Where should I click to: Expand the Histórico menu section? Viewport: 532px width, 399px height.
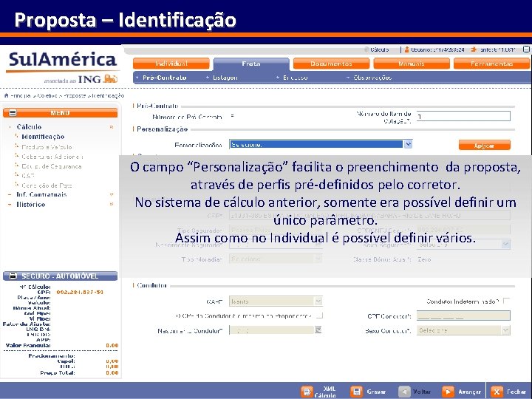pyautogui.click(x=112, y=204)
